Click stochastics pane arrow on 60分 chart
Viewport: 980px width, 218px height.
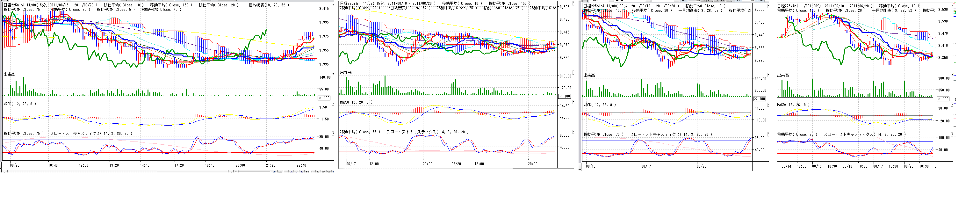point(953,134)
